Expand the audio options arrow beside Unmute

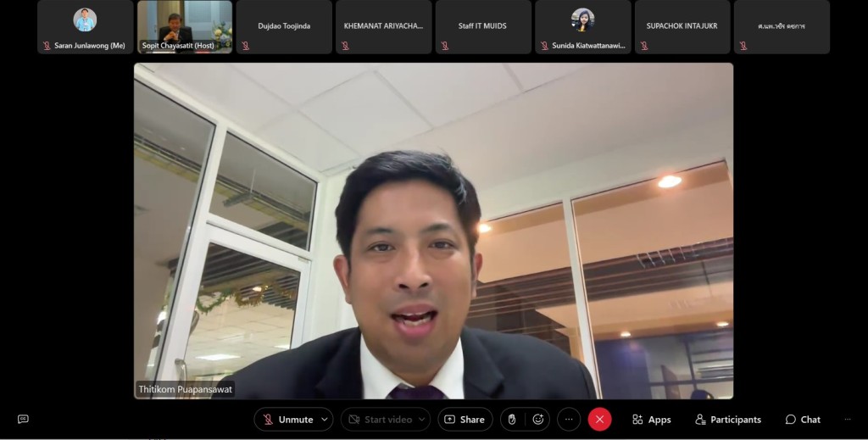tap(325, 420)
